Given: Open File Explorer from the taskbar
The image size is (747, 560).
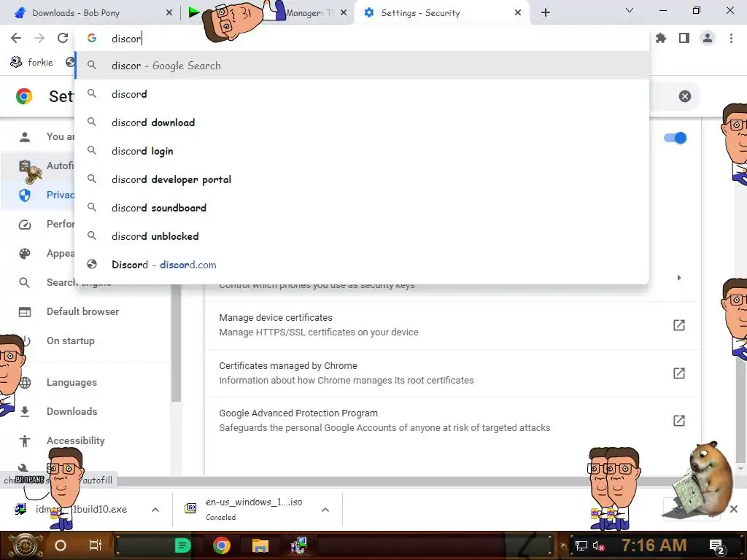Looking at the screenshot, I should click(260, 545).
